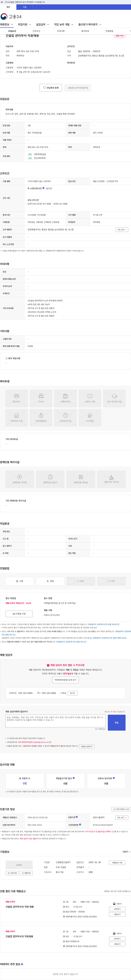Click the 로그인 button next to 이메일
Viewport: 131px width, 980px height.
point(73,693)
